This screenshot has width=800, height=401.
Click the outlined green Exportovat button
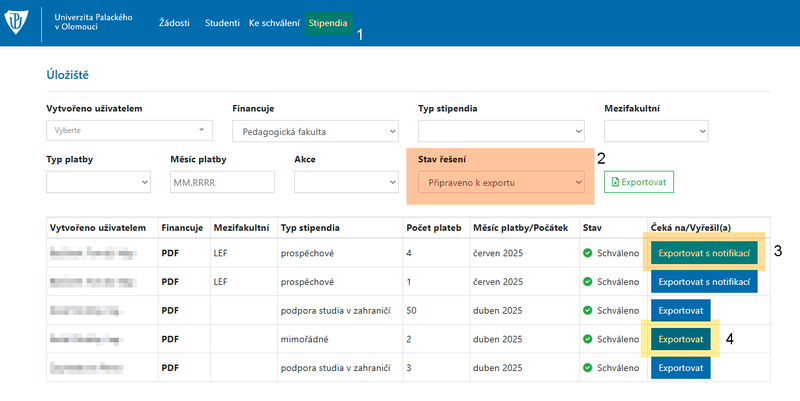coord(639,183)
